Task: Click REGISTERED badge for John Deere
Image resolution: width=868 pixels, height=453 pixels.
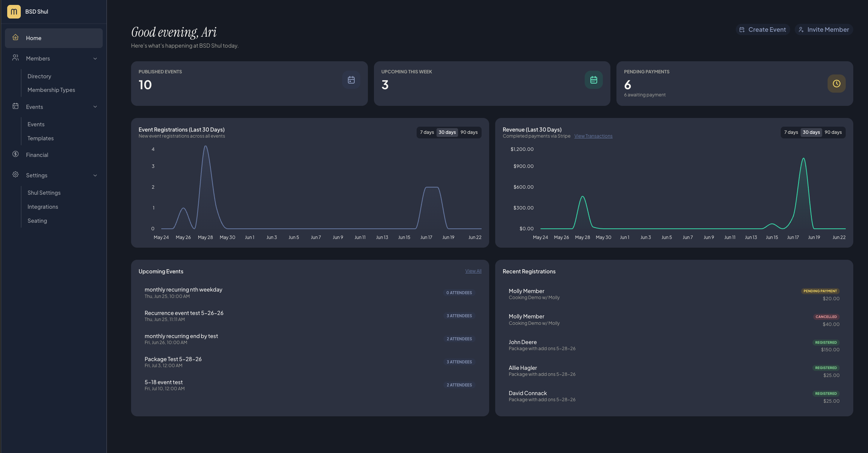Action: pyautogui.click(x=826, y=343)
